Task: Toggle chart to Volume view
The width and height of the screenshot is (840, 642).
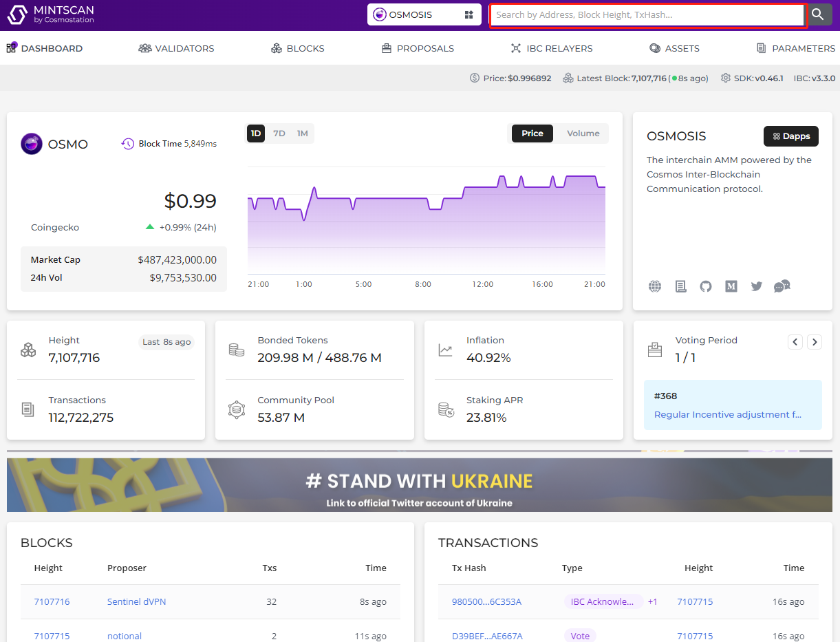Action: [x=583, y=133]
